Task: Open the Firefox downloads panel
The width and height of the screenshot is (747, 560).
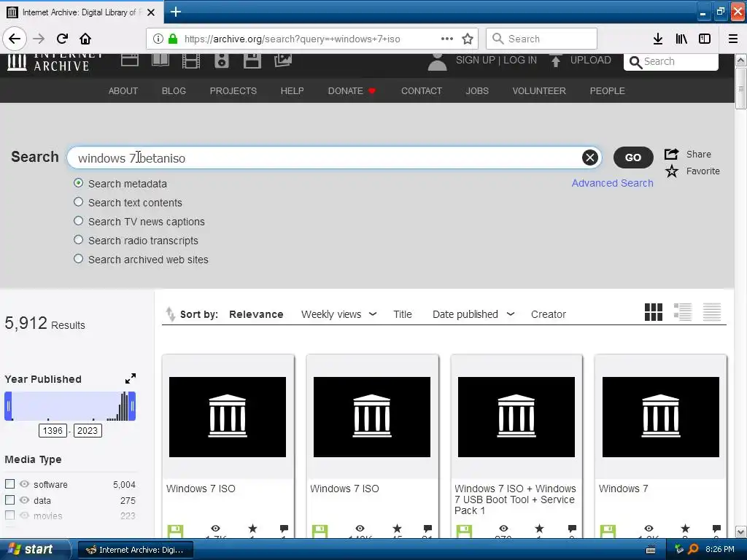Action: (x=658, y=39)
